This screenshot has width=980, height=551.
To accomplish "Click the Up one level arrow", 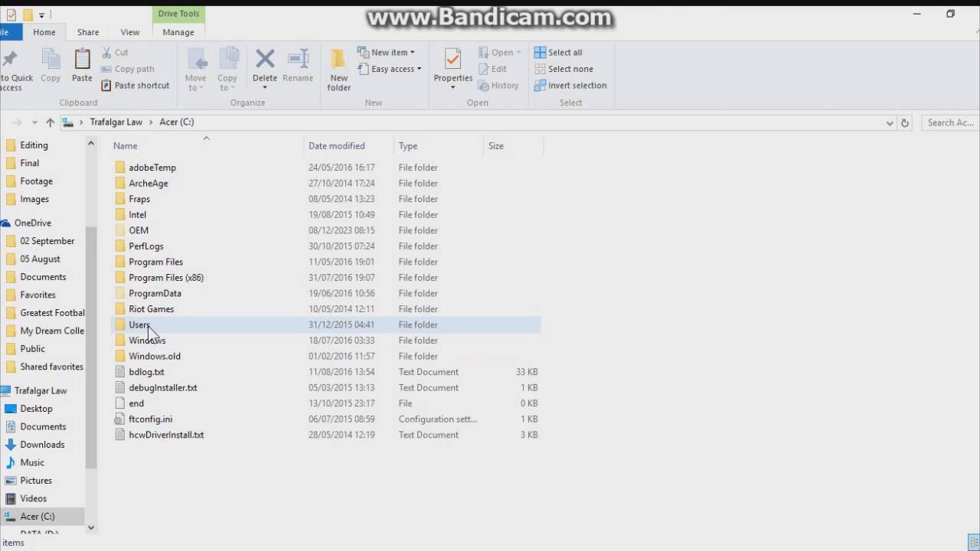I will [50, 122].
